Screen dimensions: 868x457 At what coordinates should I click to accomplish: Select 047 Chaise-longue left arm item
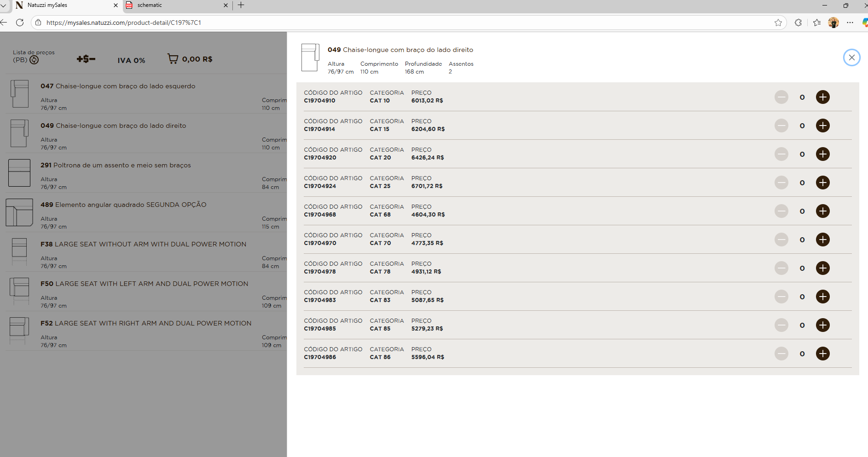[118, 86]
